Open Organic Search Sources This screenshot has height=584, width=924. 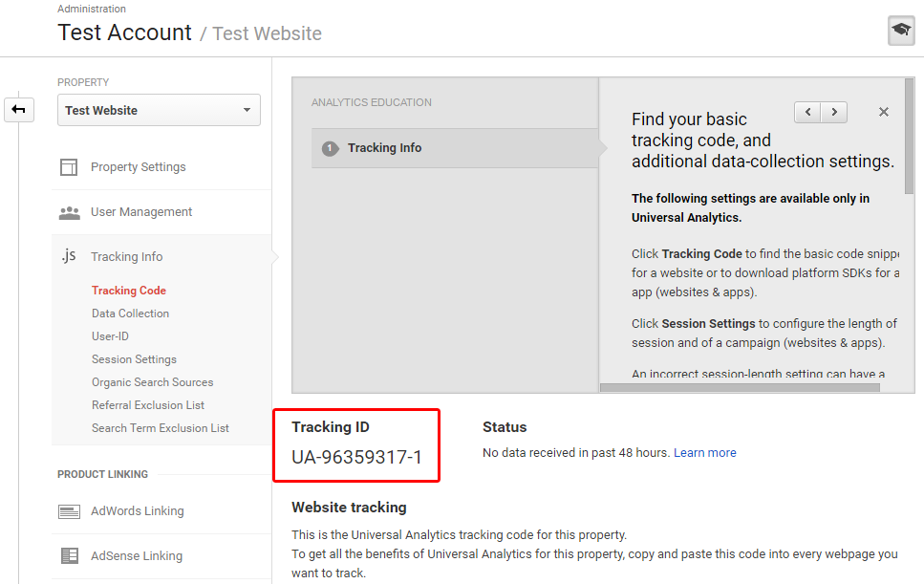pos(152,382)
